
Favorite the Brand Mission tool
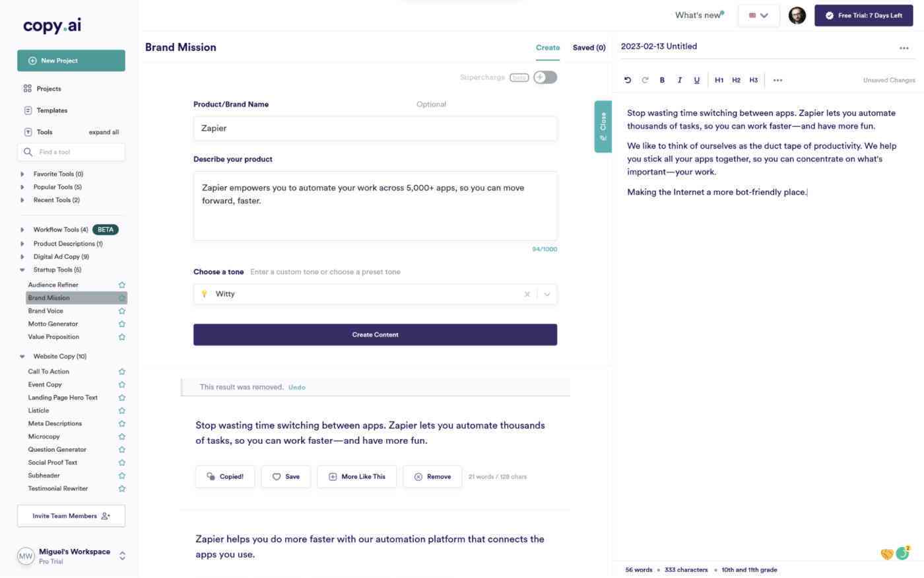pos(121,298)
